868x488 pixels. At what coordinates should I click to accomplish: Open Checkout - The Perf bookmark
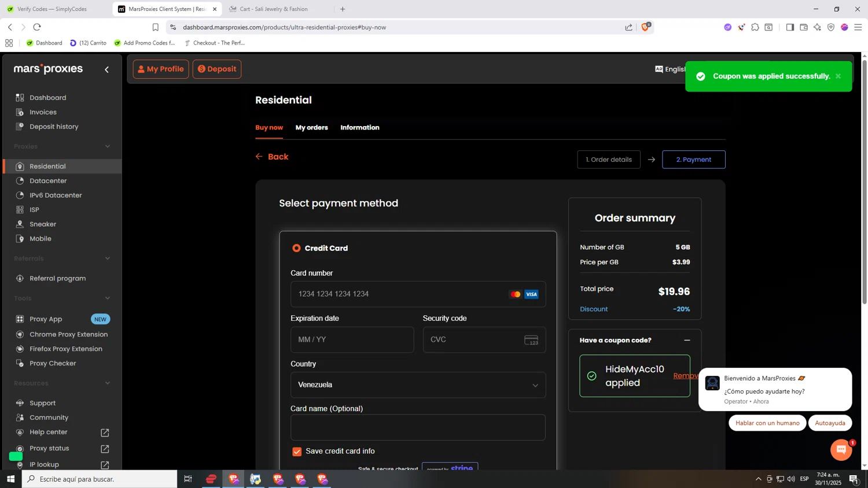[215, 43]
